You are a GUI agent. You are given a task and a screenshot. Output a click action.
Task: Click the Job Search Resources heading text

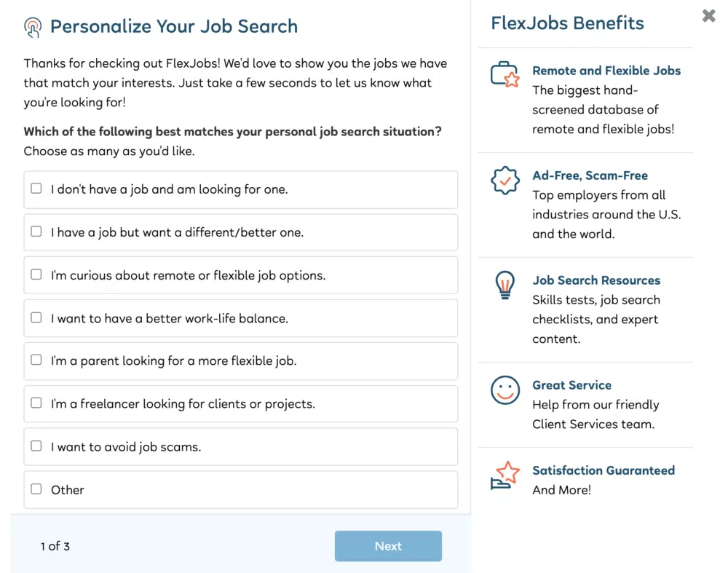pos(596,280)
